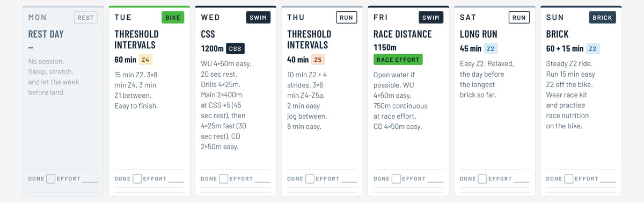Image resolution: width=644 pixels, height=203 pixels.
Task: Click the RUN badge on Saturday card
Action: pos(519,18)
